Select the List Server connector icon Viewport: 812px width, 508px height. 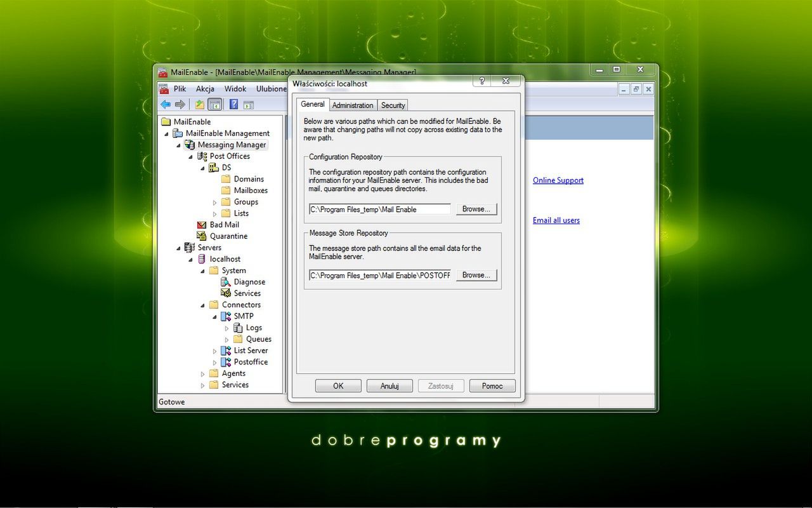tap(226, 351)
